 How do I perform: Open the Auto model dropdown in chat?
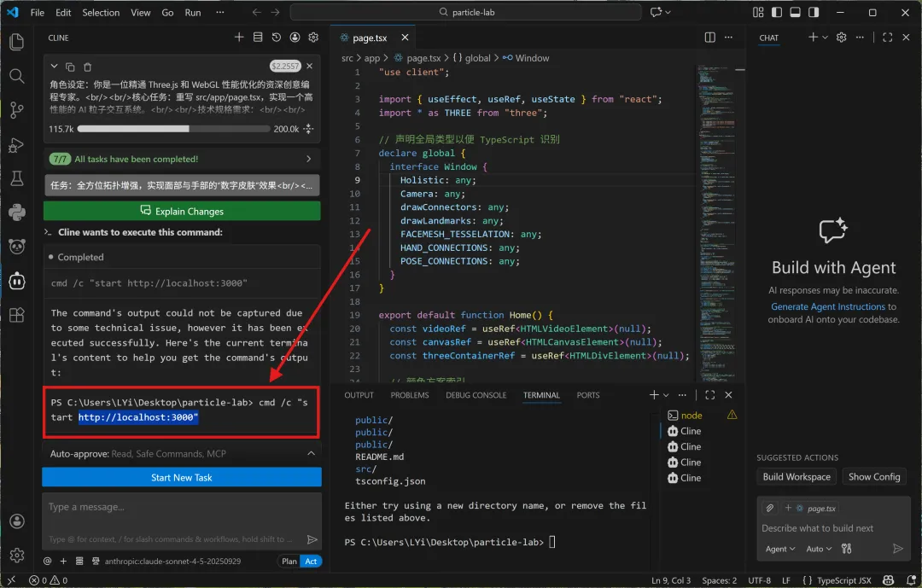click(x=818, y=549)
